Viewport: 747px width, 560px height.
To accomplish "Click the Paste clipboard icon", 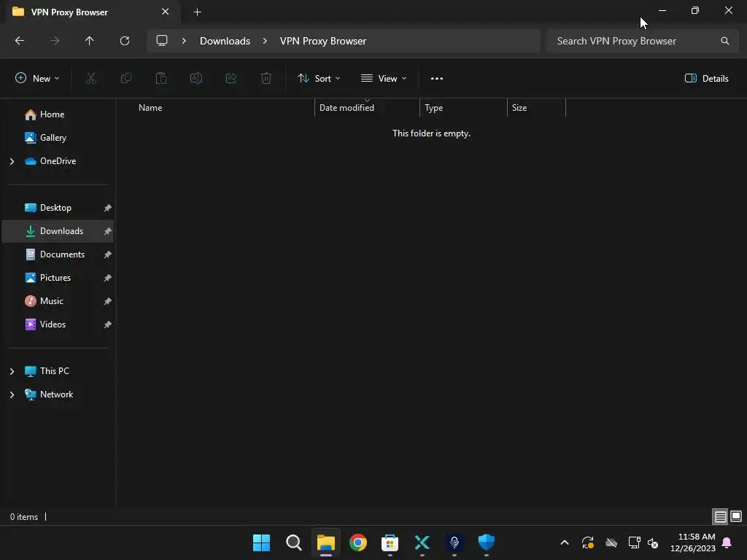I will (161, 79).
